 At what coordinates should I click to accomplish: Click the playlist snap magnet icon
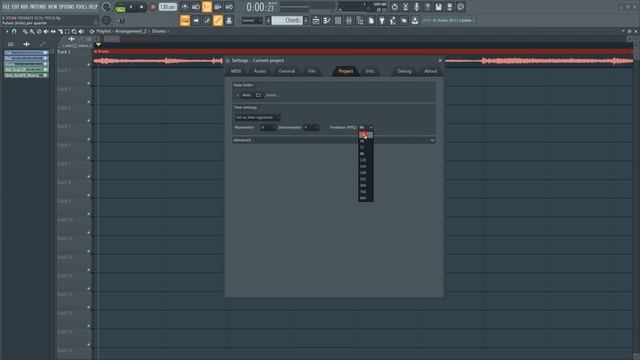(x=14, y=31)
